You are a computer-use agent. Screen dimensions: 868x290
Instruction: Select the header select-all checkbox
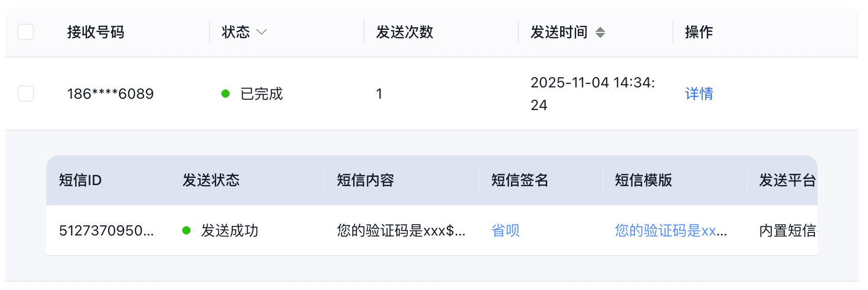(26, 32)
